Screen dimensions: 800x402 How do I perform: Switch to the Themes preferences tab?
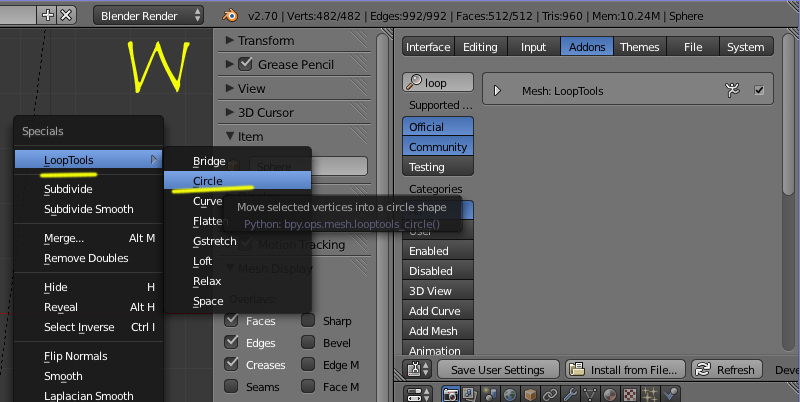point(640,47)
